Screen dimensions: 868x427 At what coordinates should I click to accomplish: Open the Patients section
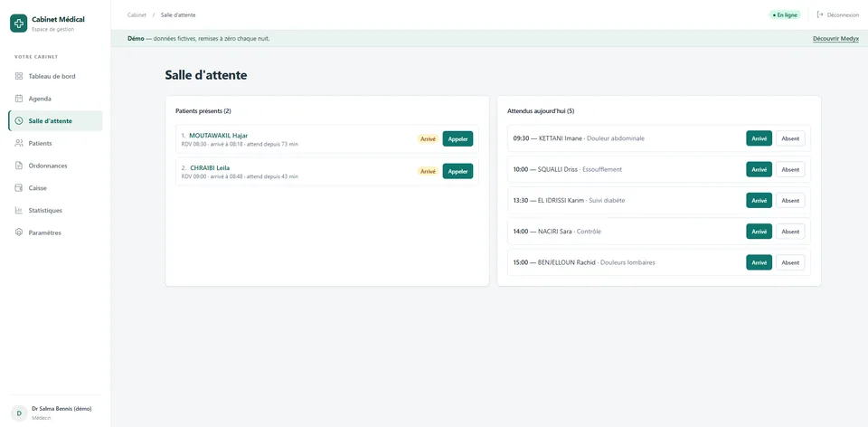pyautogui.click(x=55, y=143)
